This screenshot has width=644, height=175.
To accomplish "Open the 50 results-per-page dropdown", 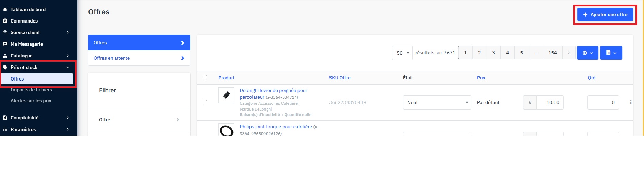I will coord(402,53).
